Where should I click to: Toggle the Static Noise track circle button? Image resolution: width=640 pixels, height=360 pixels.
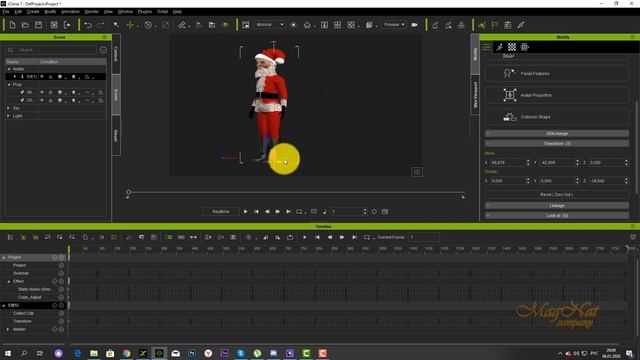pyautogui.click(x=61, y=289)
